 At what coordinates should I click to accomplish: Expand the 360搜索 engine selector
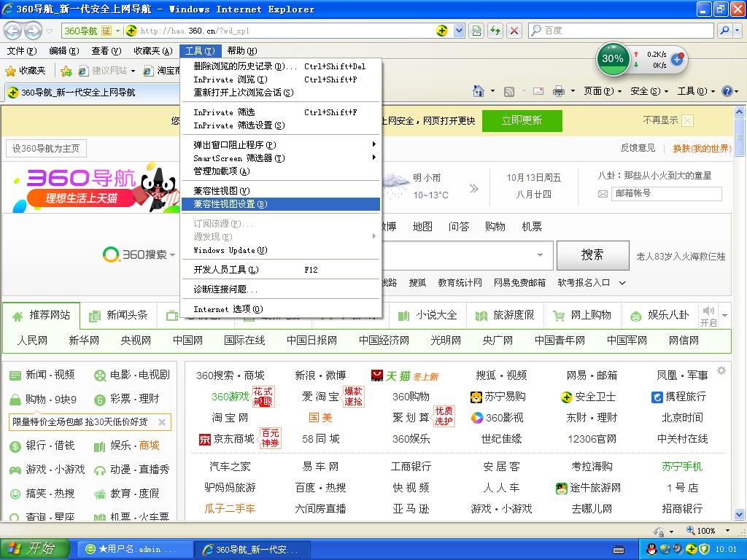tap(173, 254)
